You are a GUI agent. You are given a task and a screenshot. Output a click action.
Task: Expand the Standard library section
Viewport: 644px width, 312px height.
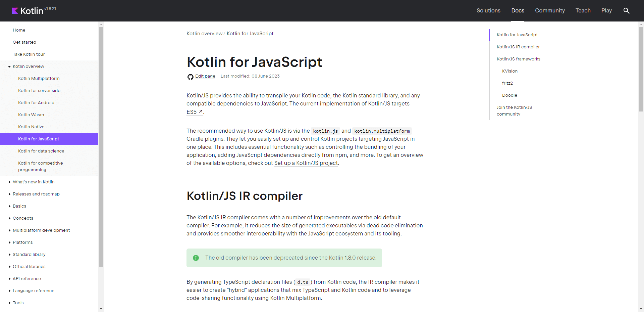[9, 254]
